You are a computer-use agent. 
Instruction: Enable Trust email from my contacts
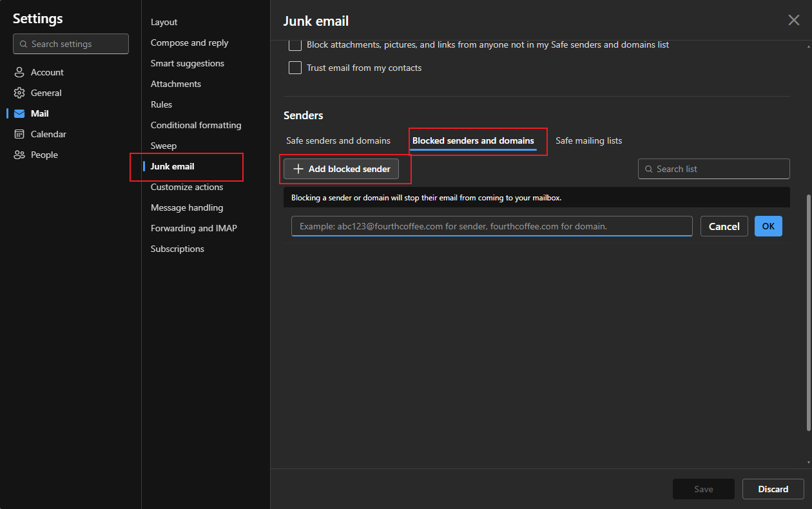[x=295, y=67]
